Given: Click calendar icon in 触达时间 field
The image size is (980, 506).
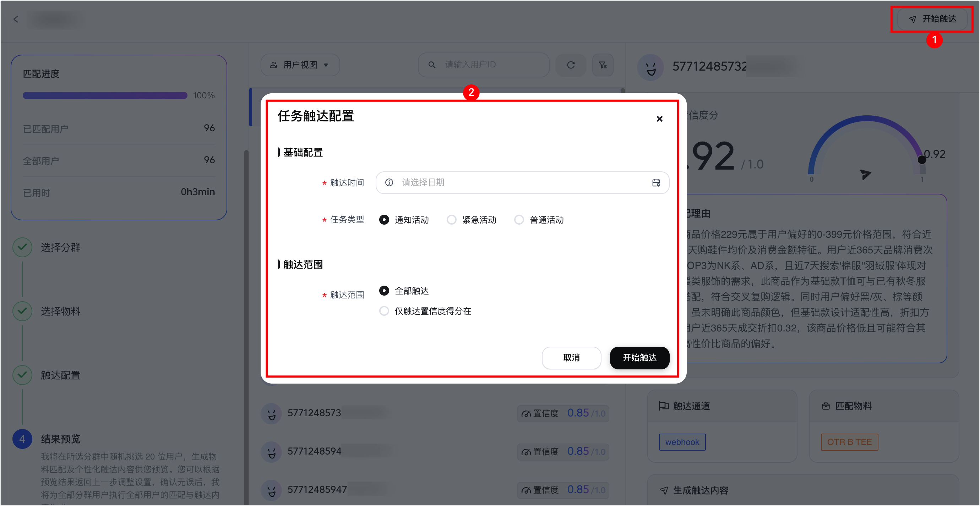Looking at the screenshot, I should tap(656, 183).
